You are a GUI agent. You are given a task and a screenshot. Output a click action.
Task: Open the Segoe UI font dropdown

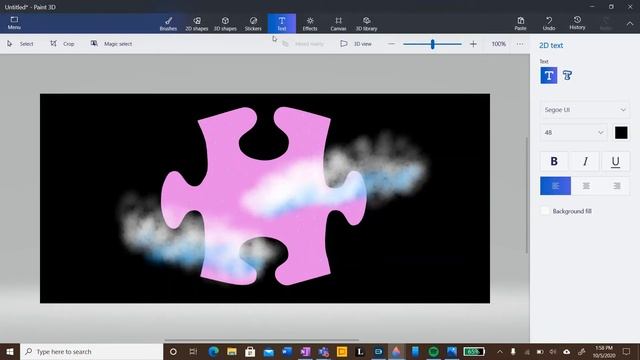click(x=584, y=110)
